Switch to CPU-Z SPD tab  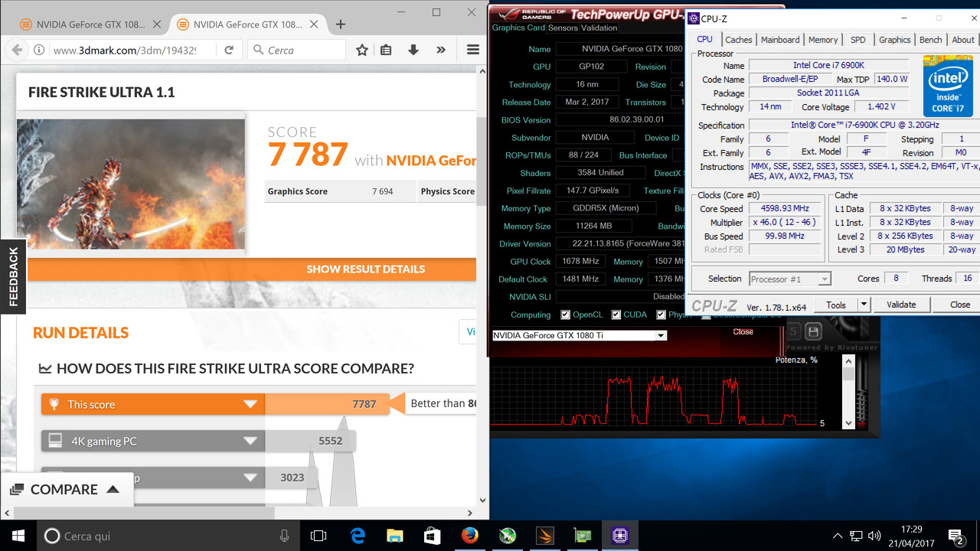point(858,40)
